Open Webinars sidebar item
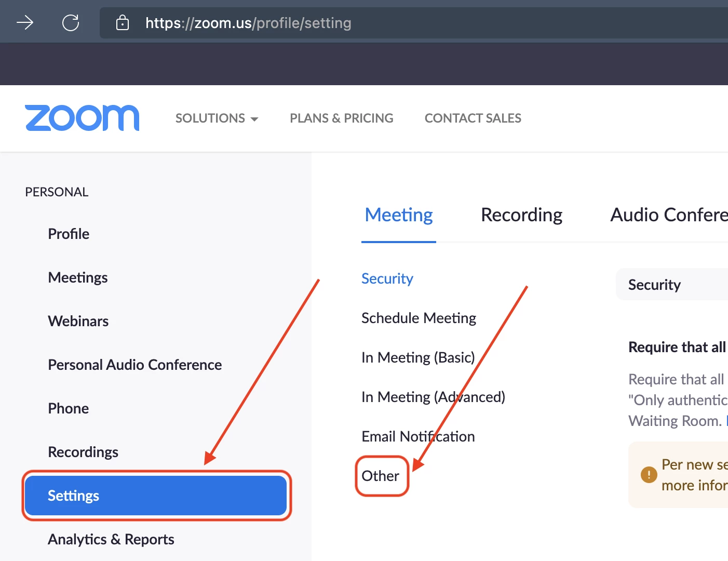Screen dimensions: 728x561 (78, 321)
